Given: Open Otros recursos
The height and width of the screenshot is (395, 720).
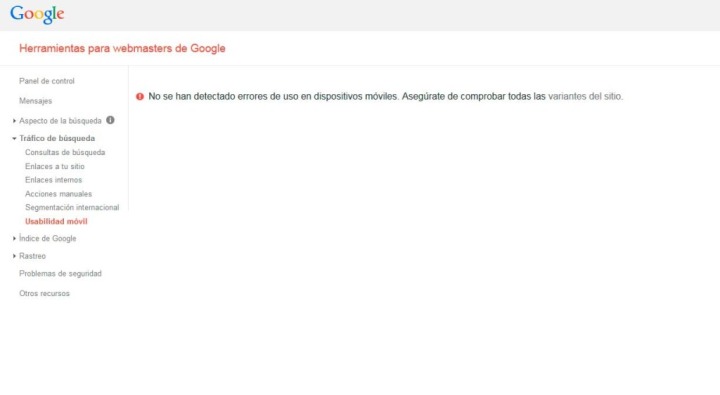Looking at the screenshot, I should (x=45, y=293).
